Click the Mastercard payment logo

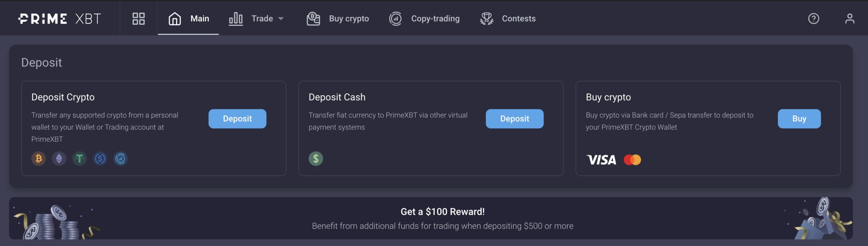click(x=633, y=159)
